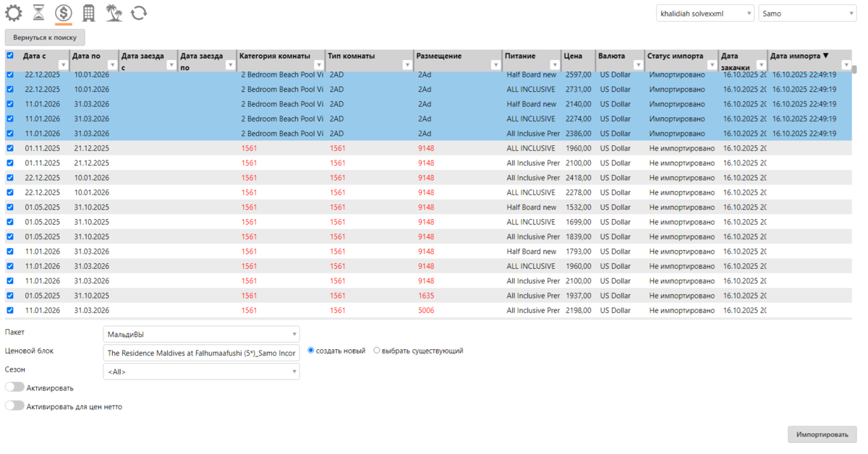
Task: Click the Статус импорта column header
Action: coord(675,56)
